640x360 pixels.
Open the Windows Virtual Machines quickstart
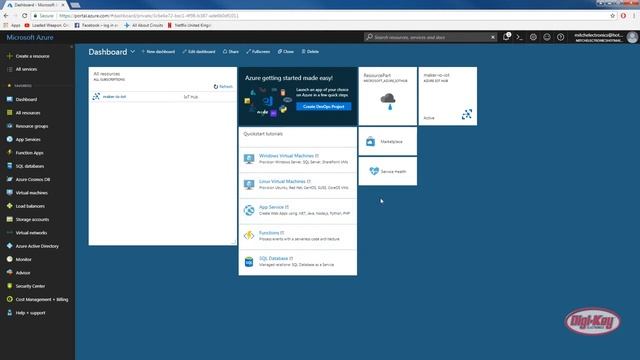[x=298, y=159]
